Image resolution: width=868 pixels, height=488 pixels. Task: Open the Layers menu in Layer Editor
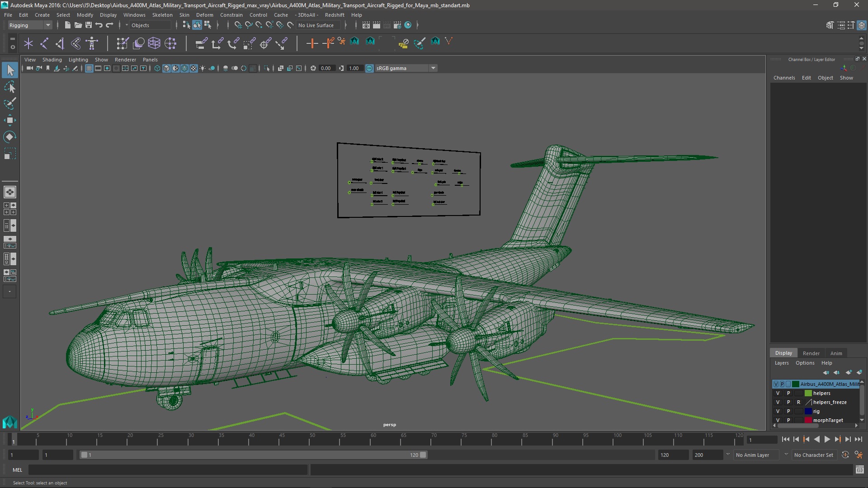click(x=781, y=363)
